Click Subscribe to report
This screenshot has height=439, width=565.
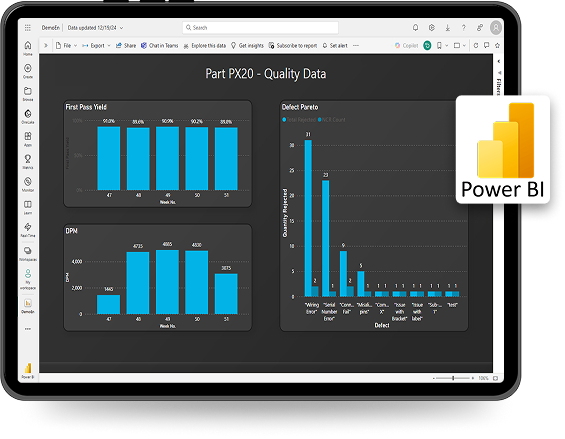click(293, 45)
